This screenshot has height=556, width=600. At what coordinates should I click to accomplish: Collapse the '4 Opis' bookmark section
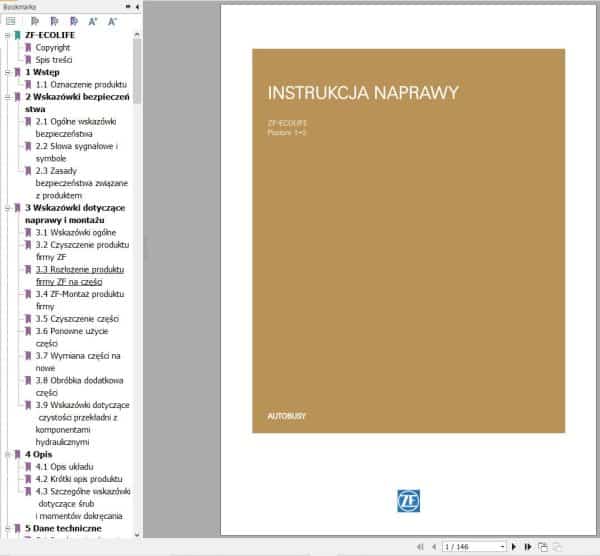(x=6, y=454)
